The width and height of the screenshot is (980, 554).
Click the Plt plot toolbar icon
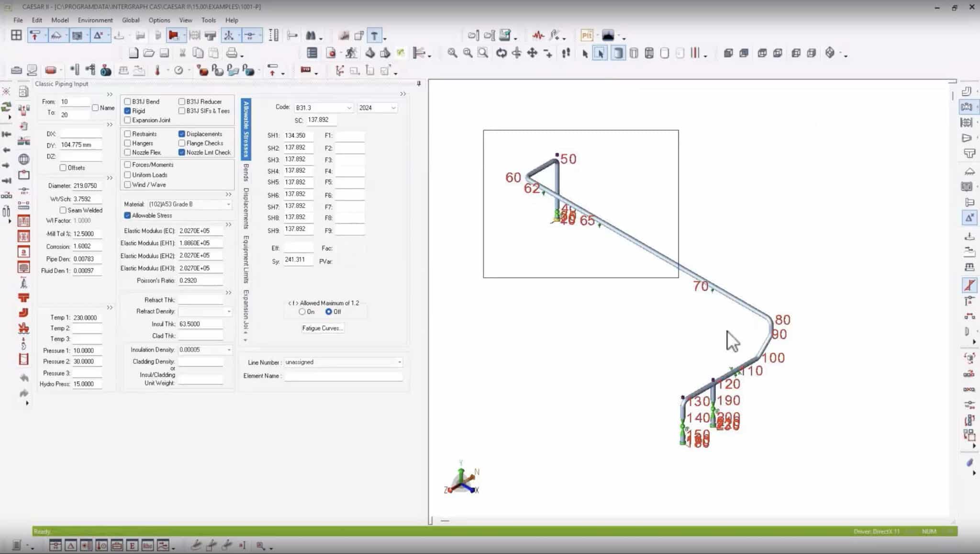click(x=587, y=35)
